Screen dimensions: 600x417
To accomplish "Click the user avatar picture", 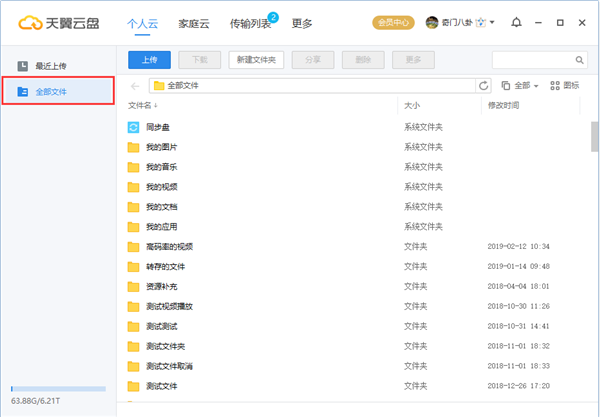I will 432,23.
